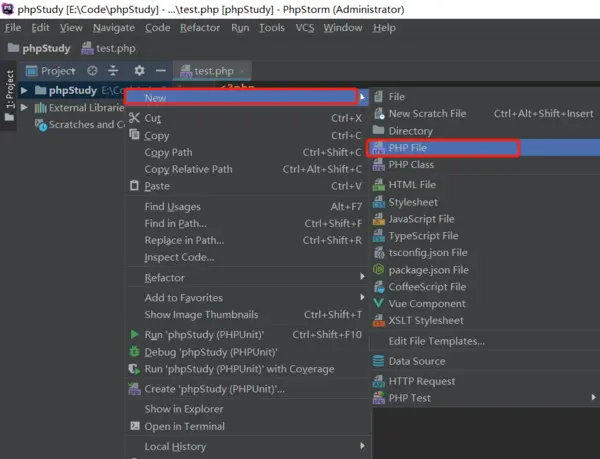Open the VCS menu
Viewport: 600px width, 459px height.
point(305,28)
